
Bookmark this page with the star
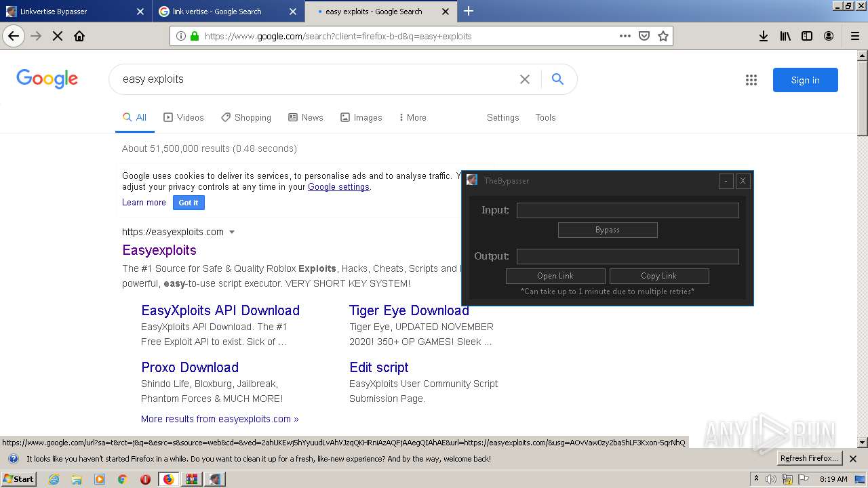[x=663, y=36]
